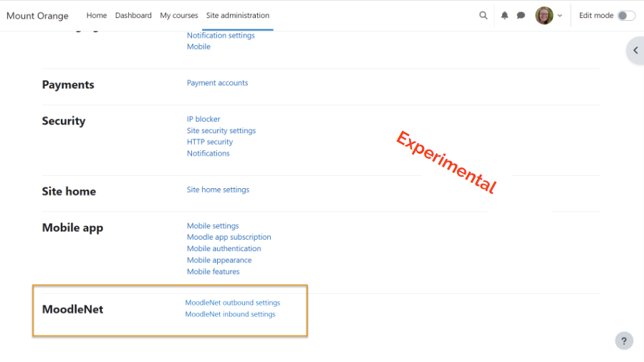Open MoodleNet inbound settings
This screenshot has width=644, height=362.
(230, 314)
